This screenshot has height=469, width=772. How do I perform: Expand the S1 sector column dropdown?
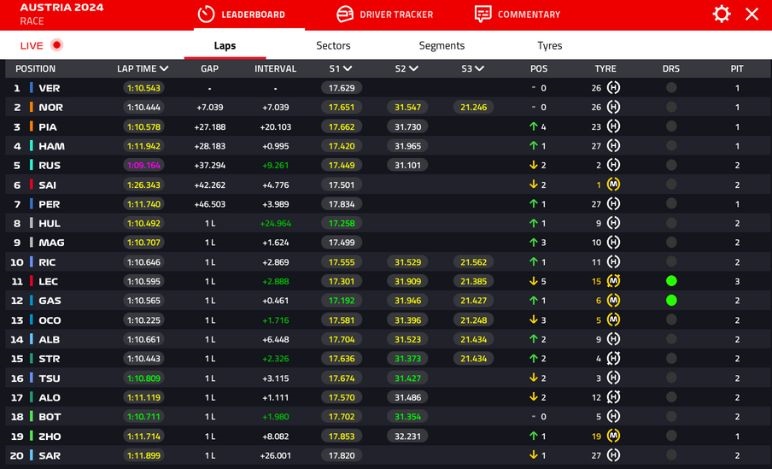pos(347,69)
